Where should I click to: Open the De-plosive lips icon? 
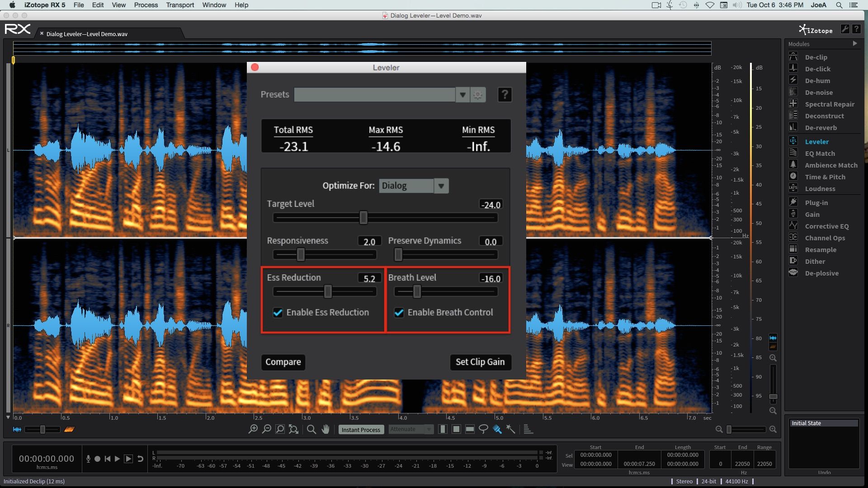[x=793, y=272]
